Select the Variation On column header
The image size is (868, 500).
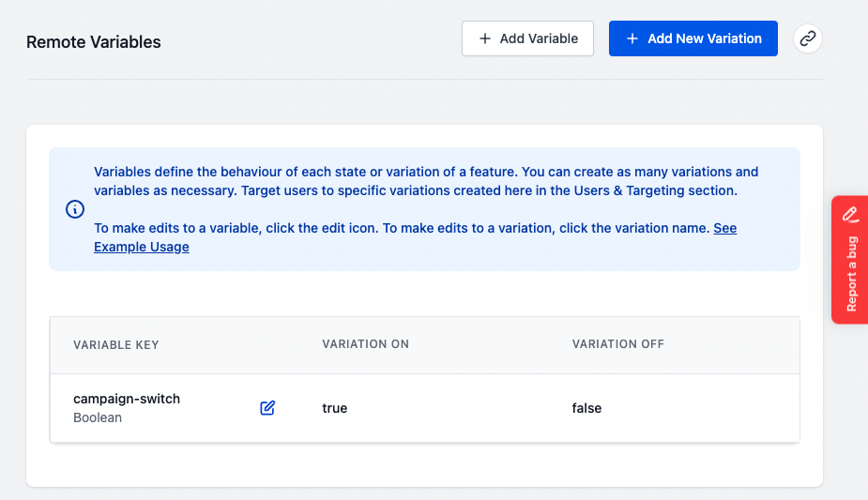pos(365,344)
